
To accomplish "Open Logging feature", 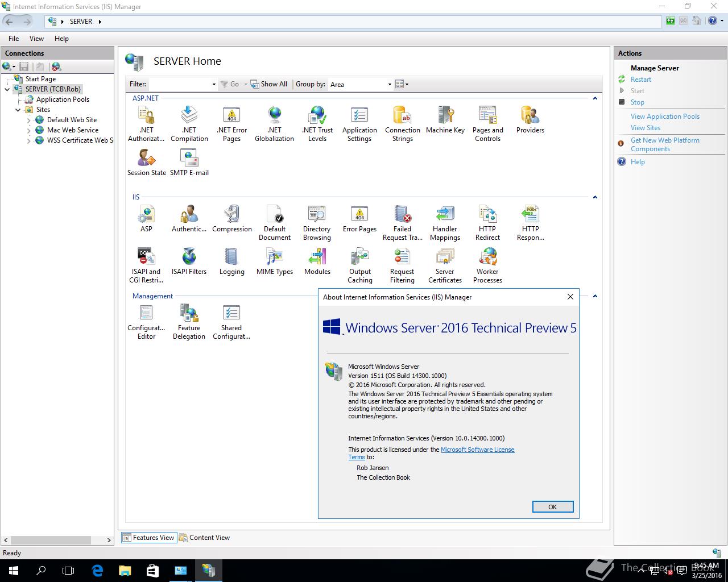I will click(231, 261).
